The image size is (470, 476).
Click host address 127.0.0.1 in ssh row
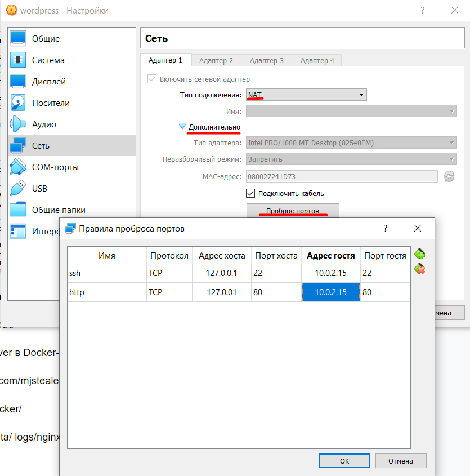point(222,273)
